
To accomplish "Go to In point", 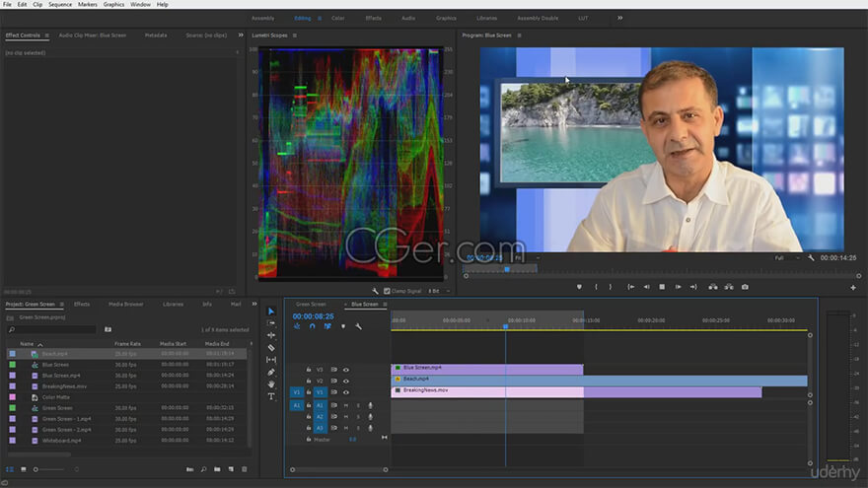I will (x=630, y=287).
